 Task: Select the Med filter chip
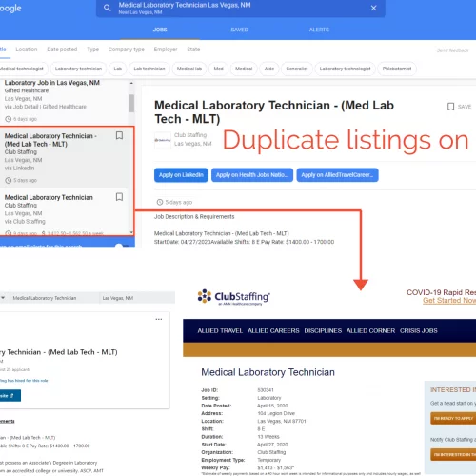(x=218, y=69)
